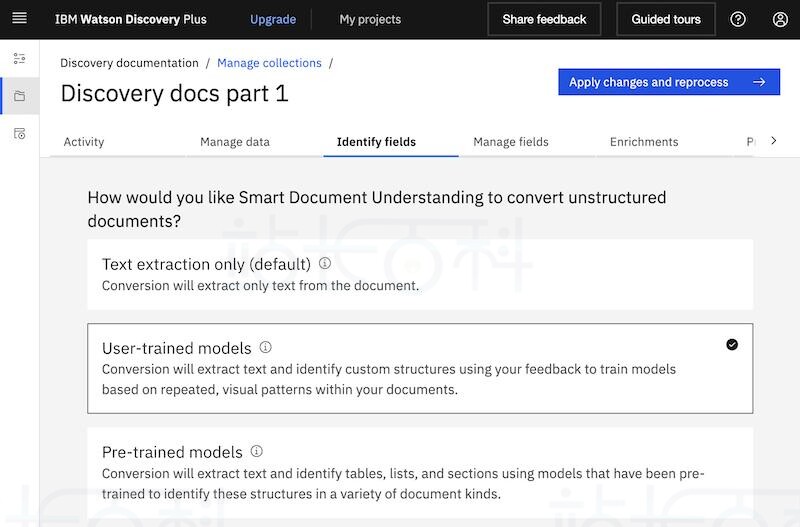Viewport: 800px width, 527px height.
Task: Click 'Conversion will extract only text' description
Action: click(x=260, y=285)
